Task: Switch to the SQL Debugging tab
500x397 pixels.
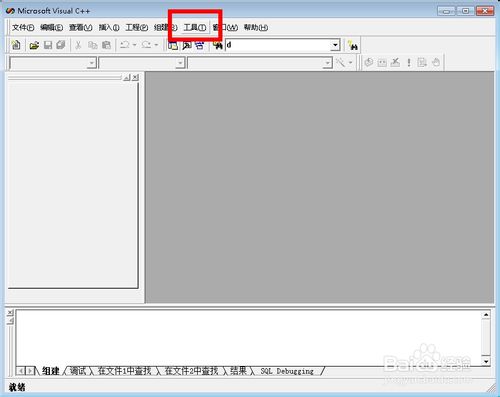Action: point(287,371)
